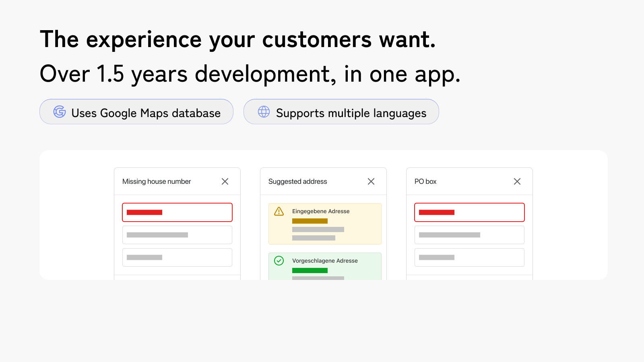
Task: Click the second field in PO box card
Action: (x=469, y=235)
